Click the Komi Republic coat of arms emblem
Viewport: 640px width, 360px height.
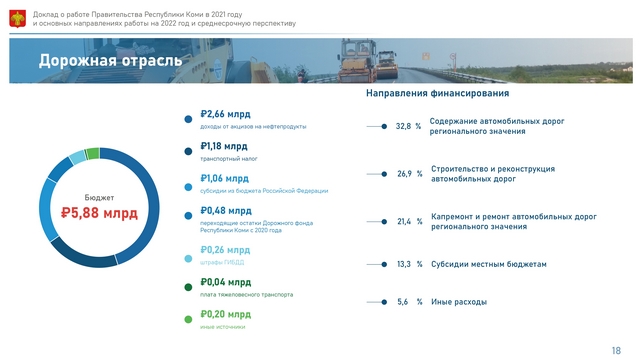pos(18,19)
